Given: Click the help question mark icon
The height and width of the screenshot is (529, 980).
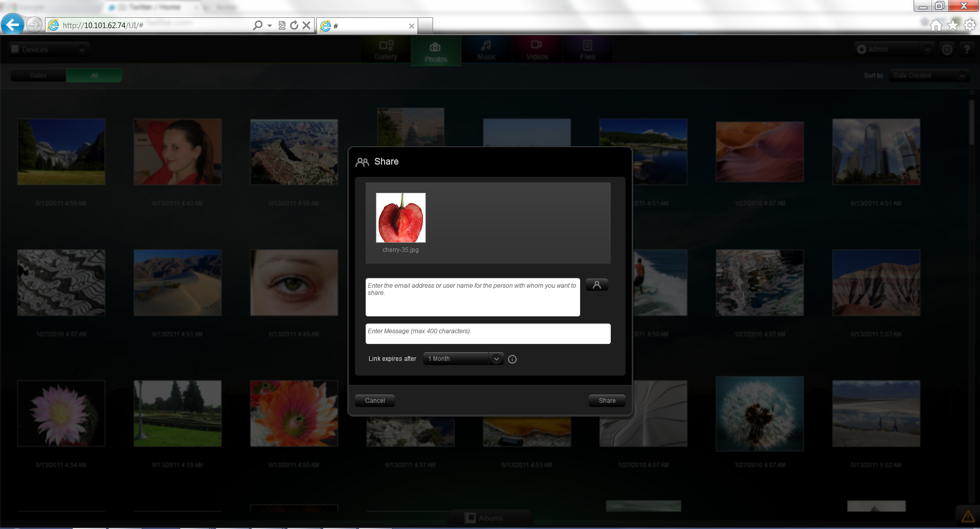Looking at the screenshot, I should click(x=966, y=50).
